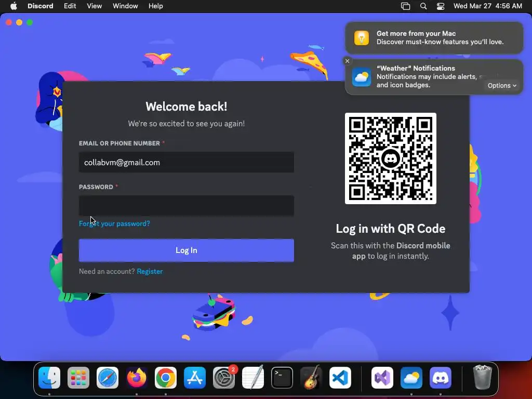
Task: Click the Stage Manager menu bar icon
Action: (405, 6)
